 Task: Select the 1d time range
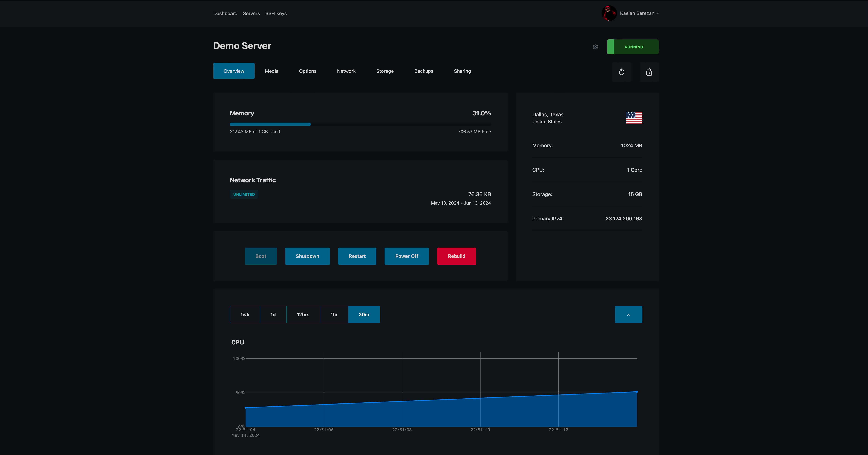tap(273, 315)
